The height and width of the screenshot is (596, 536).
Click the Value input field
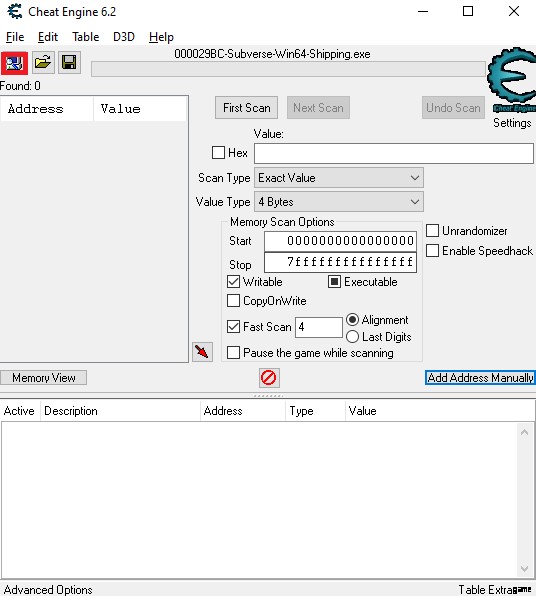pos(394,154)
